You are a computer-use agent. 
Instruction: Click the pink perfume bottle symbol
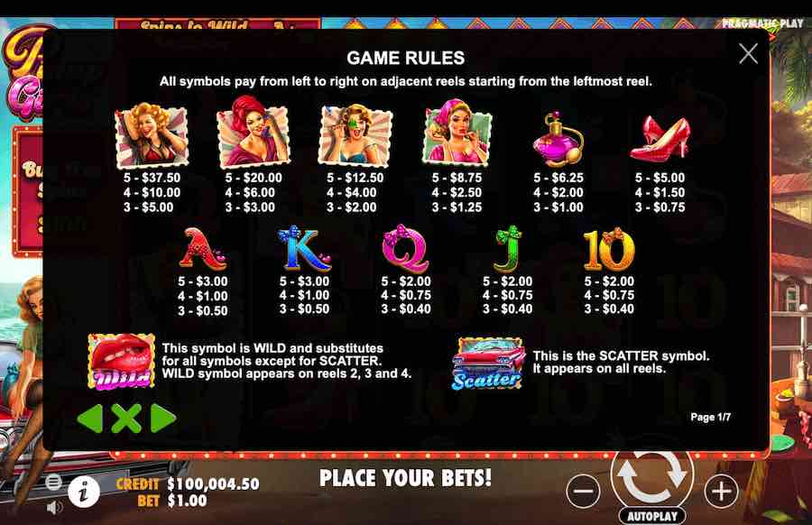[558, 139]
